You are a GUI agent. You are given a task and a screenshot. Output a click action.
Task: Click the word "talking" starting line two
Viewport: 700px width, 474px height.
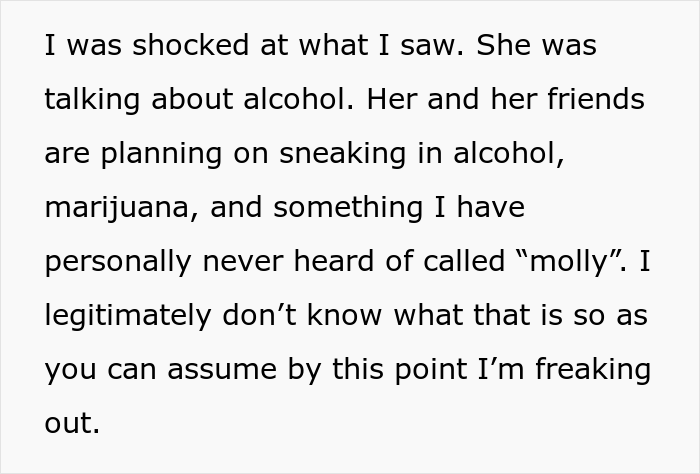click(x=92, y=100)
